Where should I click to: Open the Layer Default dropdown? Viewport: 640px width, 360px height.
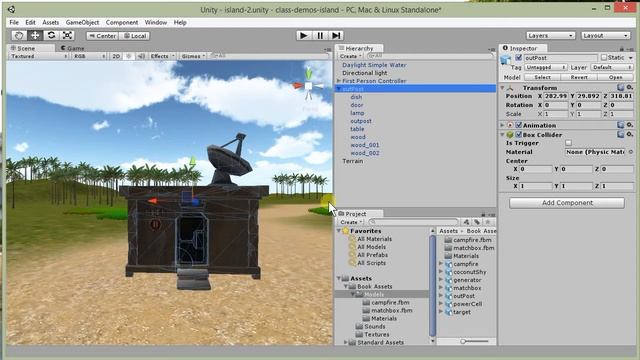(611, 67)
